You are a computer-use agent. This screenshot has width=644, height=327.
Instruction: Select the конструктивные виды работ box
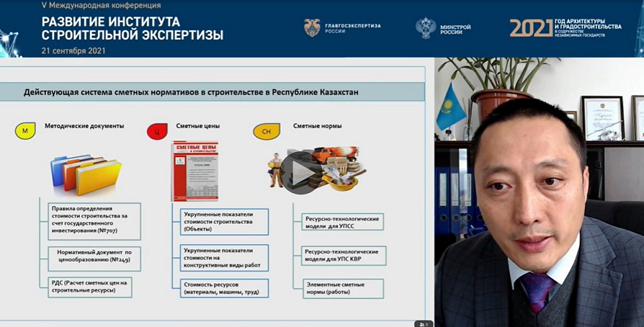[x=224, y=257]
